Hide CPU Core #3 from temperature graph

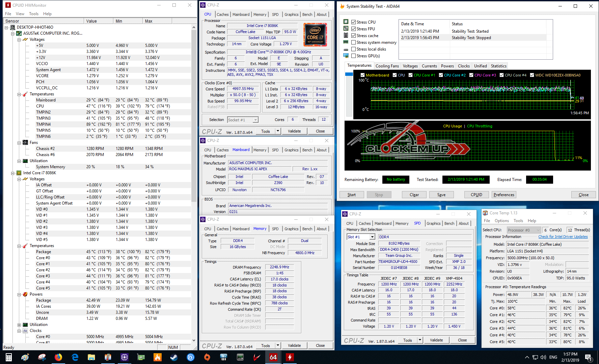click(471, 75)
